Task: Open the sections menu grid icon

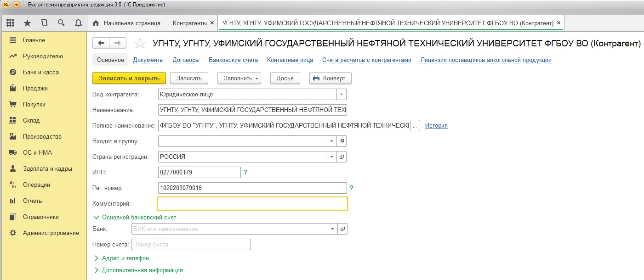Action: 10,23
